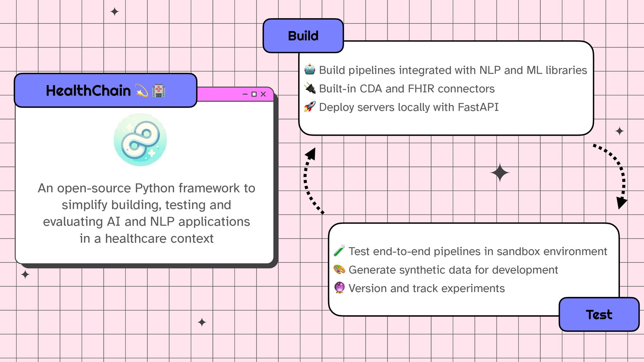Click the plug emoji beside Built-in CDA

tap(310, 88)
